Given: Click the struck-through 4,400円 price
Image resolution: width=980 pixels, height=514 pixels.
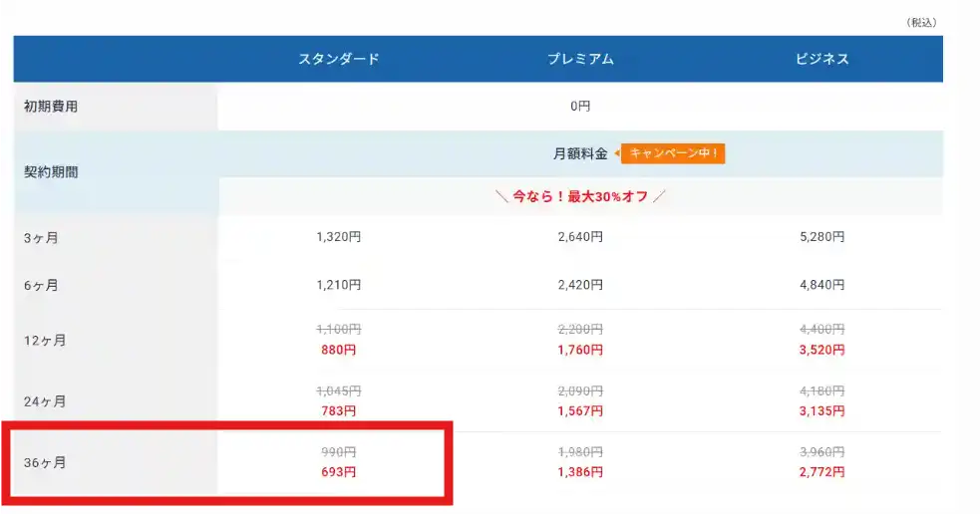Looking at the screenshot, I should 821,329.
